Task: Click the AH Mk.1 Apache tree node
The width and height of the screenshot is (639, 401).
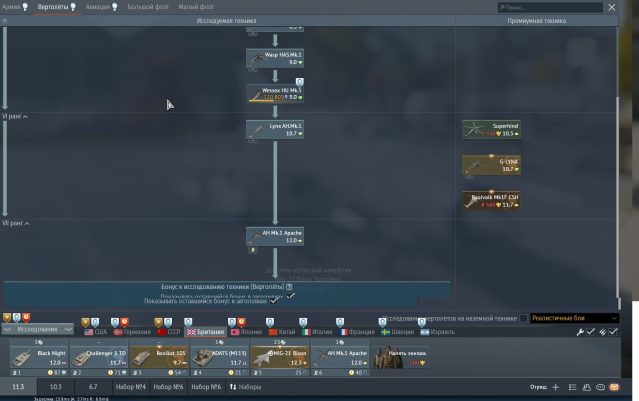Action: tap(274, 236)
